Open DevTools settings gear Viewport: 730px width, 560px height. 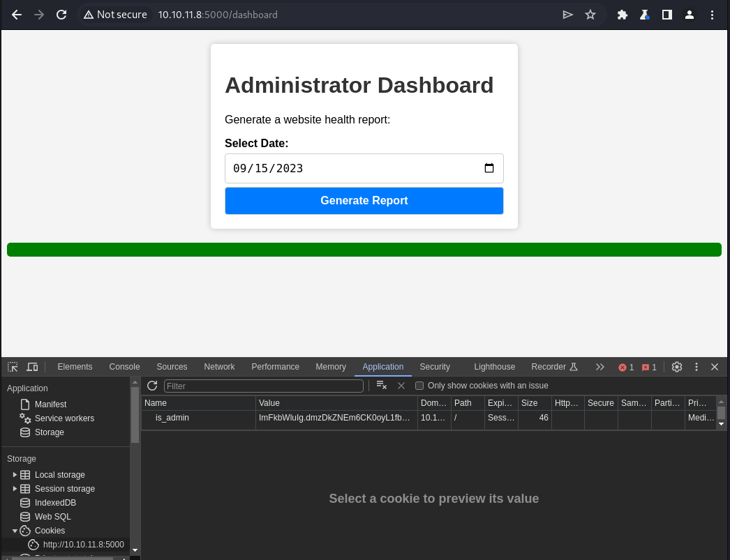point(676,366)
